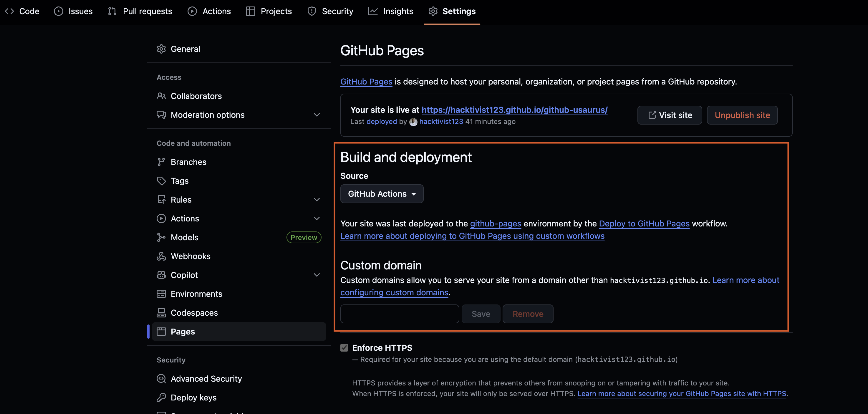This screenshot has height=414, width=868.
Task: Click the Projects table icon
Action: click(x=250, y=11)
